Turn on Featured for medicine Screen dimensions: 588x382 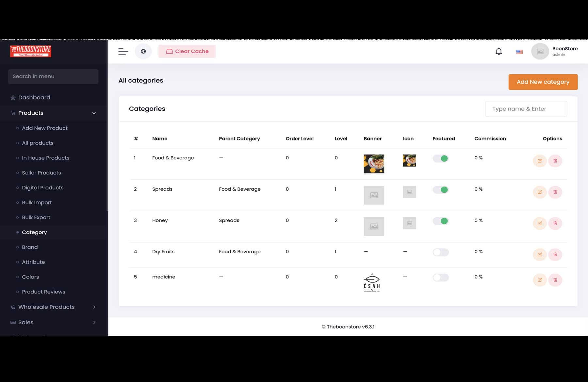440,278
